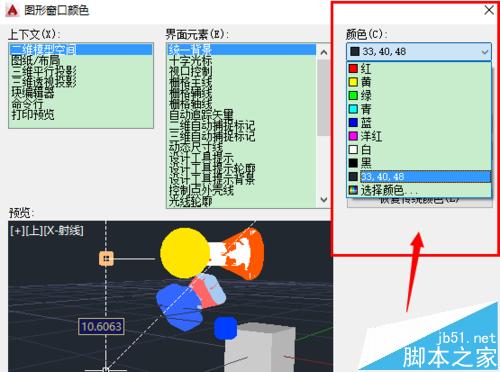The image size is (500, 372).
Task: Click up arrow of interface element scrollbar
Action: (x=323, y=52)
